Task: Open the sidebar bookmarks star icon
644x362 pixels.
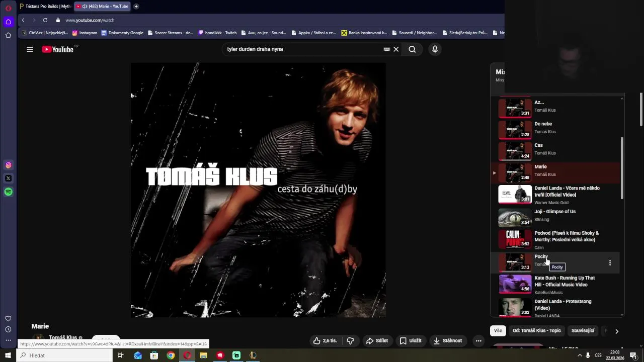Action: pos(8,35)
